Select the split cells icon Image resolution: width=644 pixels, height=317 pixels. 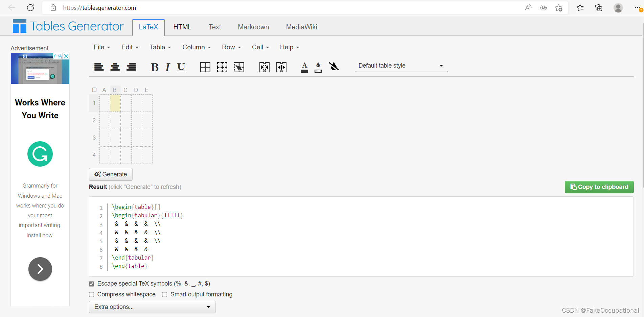(281, 67)
